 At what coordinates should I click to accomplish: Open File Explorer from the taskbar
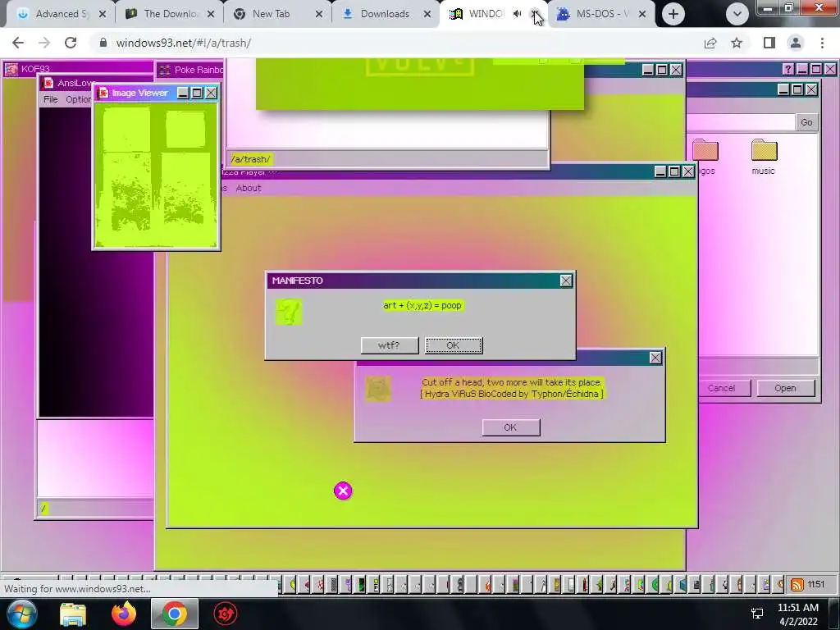[73, 614]
